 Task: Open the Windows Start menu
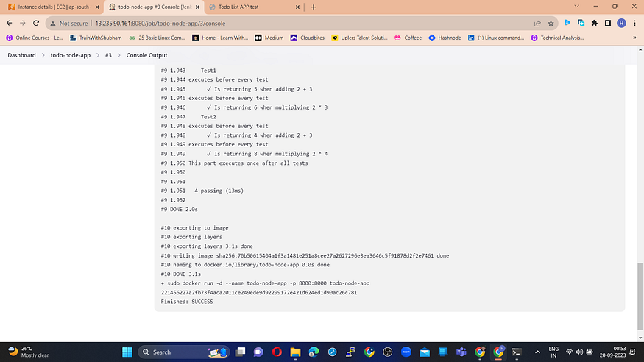click(x=127, y=352)
